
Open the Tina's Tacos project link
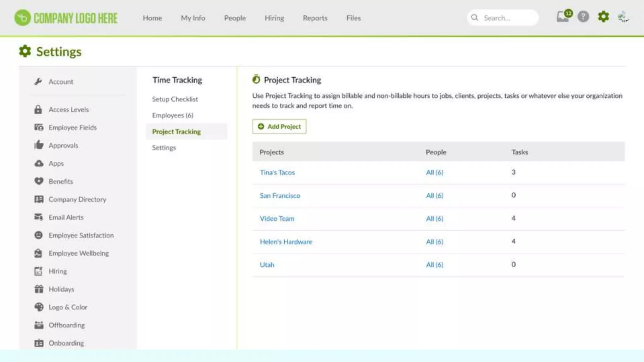click(277, 173)
